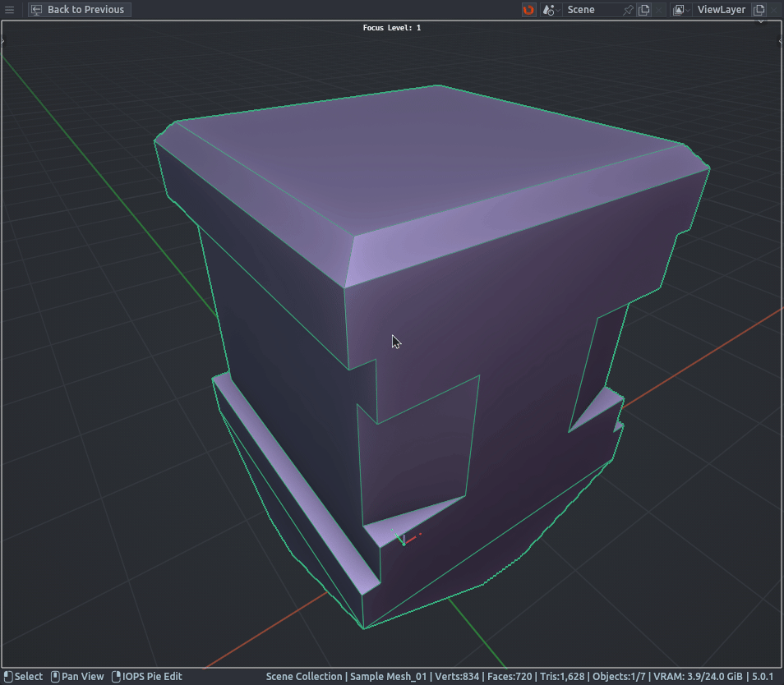Click the Back to Previous button

(79, 10)
